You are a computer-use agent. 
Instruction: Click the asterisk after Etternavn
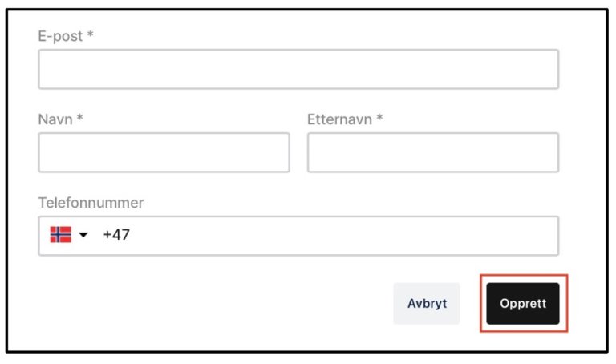[379, 119]
